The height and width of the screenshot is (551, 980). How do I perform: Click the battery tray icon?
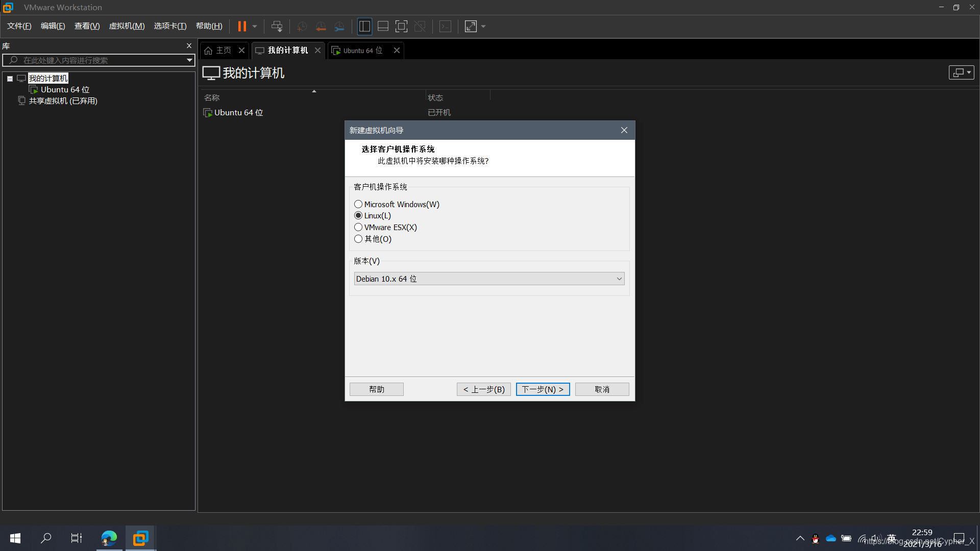click(846, 538)
